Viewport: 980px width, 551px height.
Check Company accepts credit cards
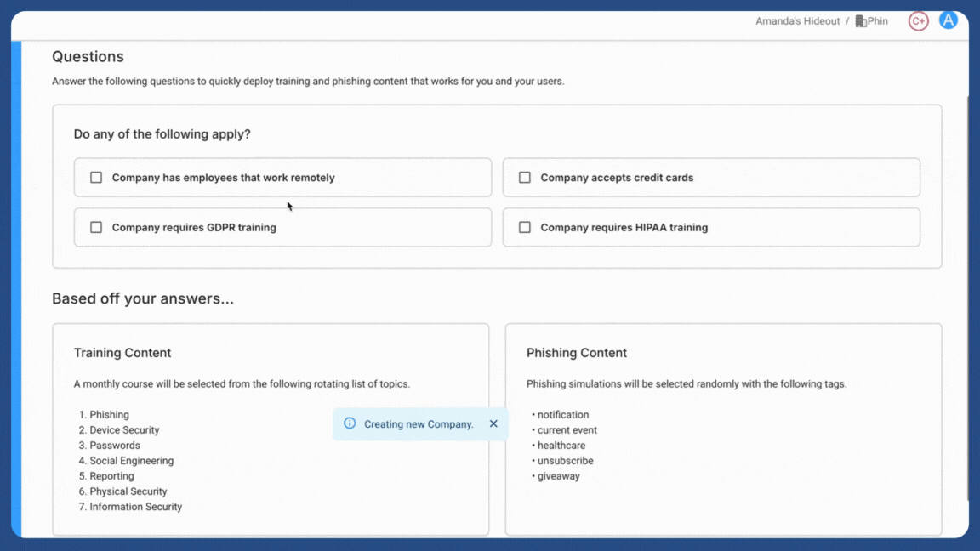coord(525,177)
